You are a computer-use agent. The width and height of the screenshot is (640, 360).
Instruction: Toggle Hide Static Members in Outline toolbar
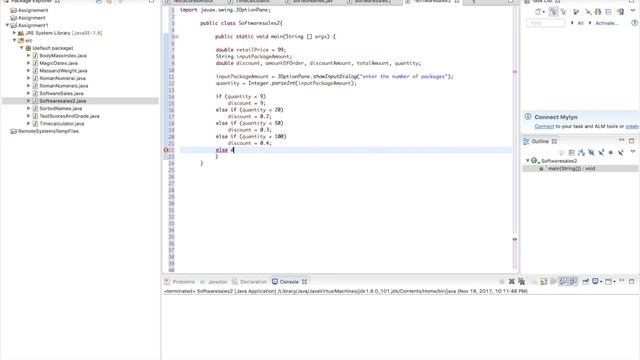coord(601,152)
